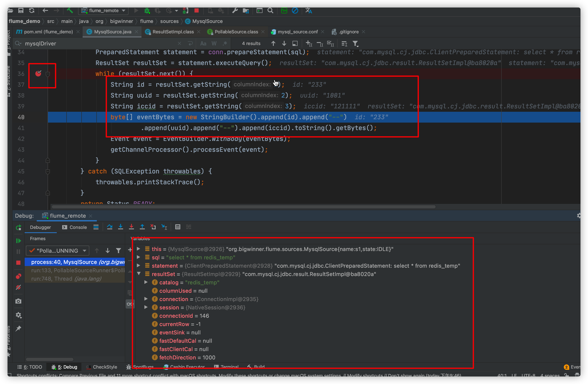
Task: Resume program with green play icon
Action: click(19, 241)
